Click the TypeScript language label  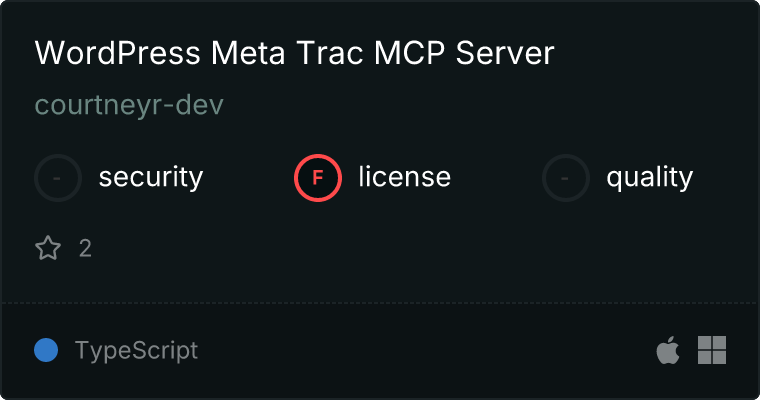pos(136,351)
